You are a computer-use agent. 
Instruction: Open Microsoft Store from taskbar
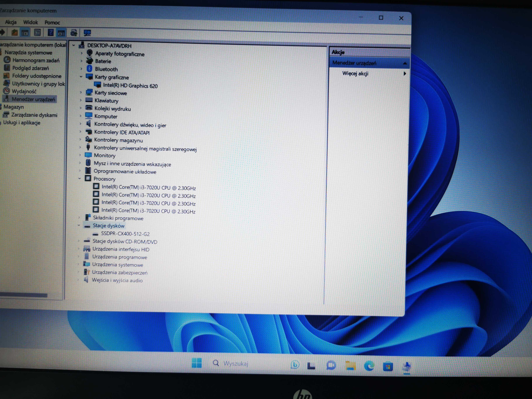pyautogui.click(x=388, y=366)
